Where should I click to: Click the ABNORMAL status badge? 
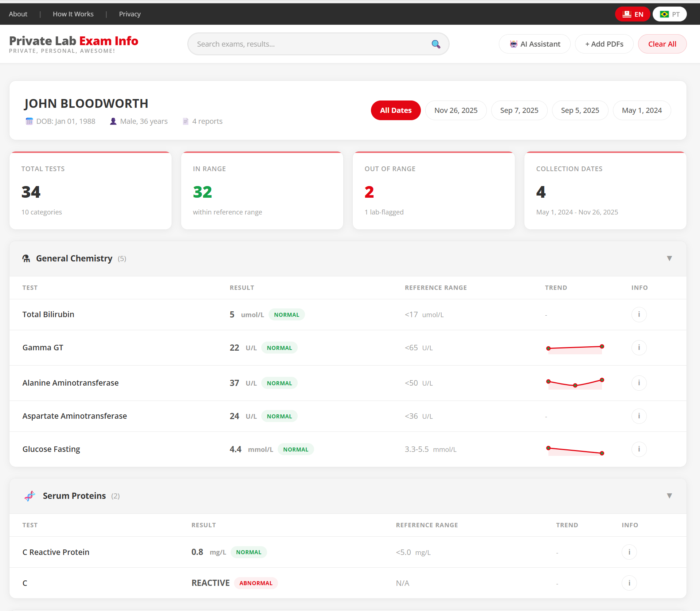coord(256,583)
